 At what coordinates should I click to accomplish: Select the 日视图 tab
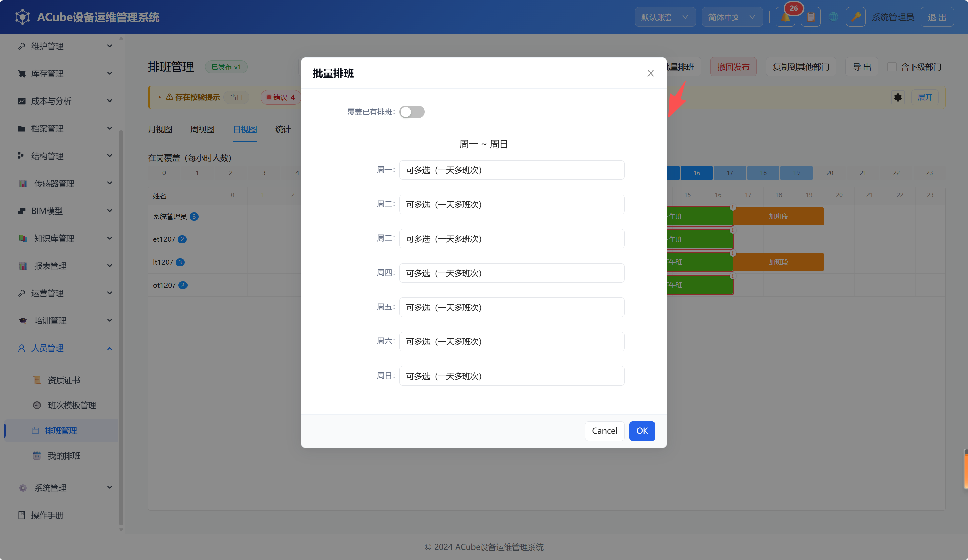245,130
